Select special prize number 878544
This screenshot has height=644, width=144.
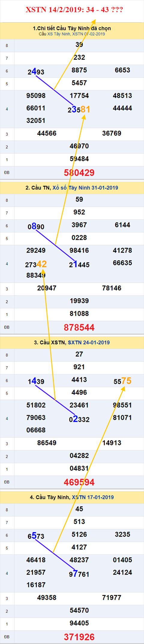click(x=79, y=327)
